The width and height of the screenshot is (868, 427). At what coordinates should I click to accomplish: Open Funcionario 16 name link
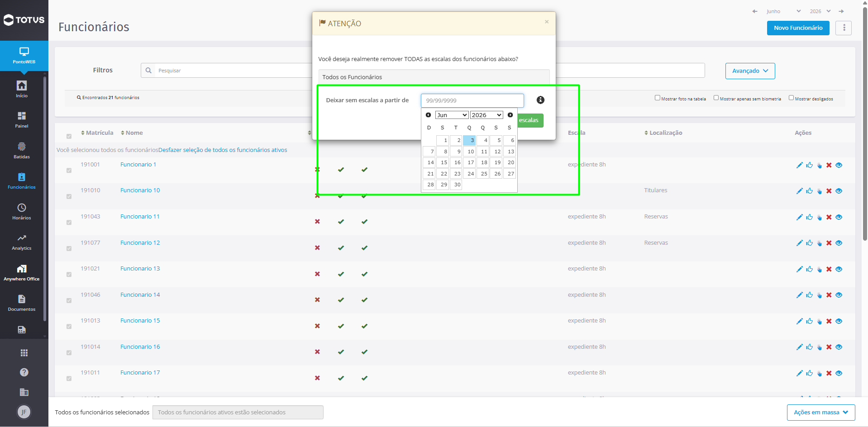(x=140, y=346)
